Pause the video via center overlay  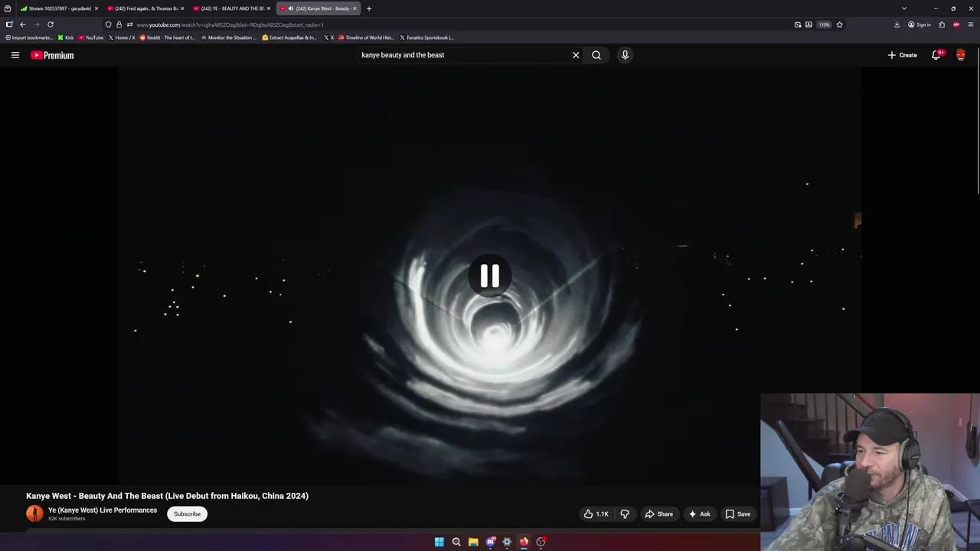(x=490, y=275)
